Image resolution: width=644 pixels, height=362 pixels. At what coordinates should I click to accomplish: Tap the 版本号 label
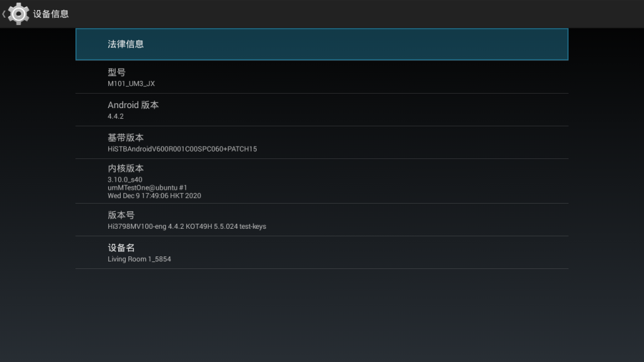tap(121, 215)
